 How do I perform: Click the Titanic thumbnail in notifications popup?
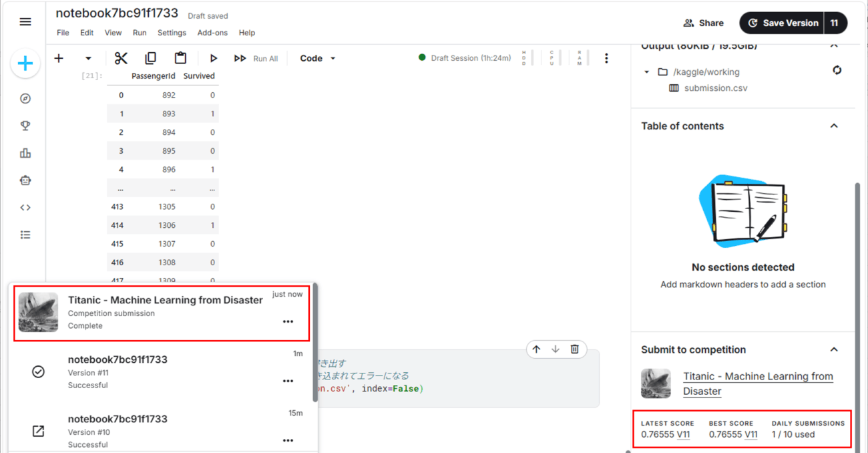pos(38,312)
